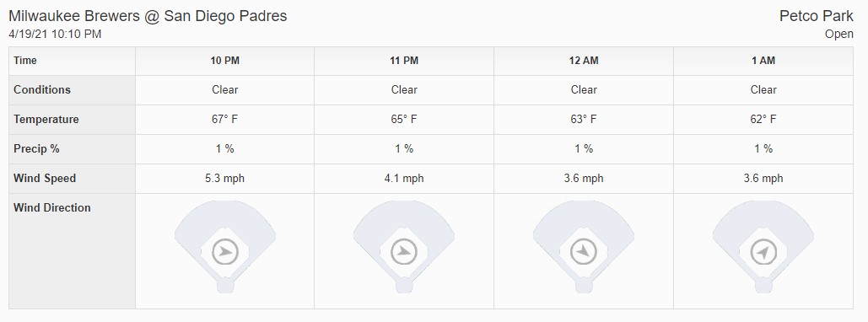This screenshot has width=868, height=322.
Task: Click the Precip % row label
Action: click(x=36, y=149)
